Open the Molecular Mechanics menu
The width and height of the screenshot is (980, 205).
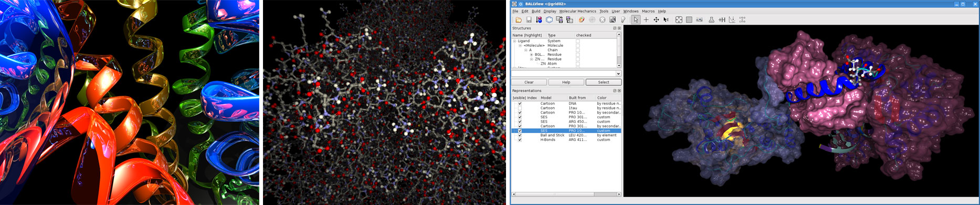click(x=577, y=11)
